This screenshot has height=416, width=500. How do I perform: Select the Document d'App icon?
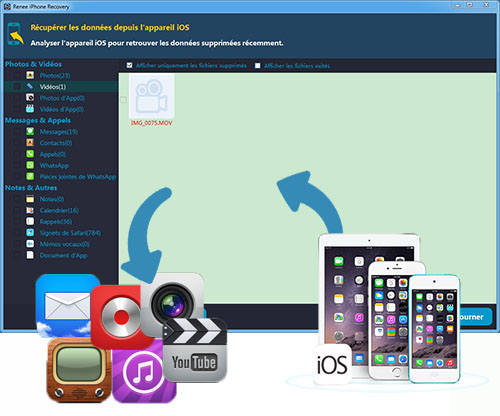tap(30, 255)
